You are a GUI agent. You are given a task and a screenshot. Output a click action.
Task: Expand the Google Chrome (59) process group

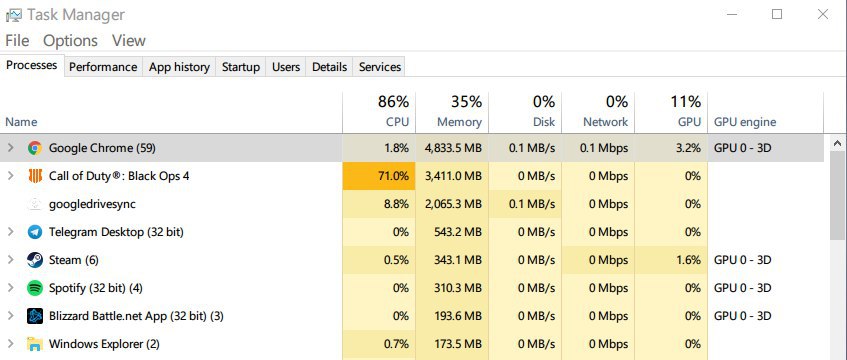(10, 148)
